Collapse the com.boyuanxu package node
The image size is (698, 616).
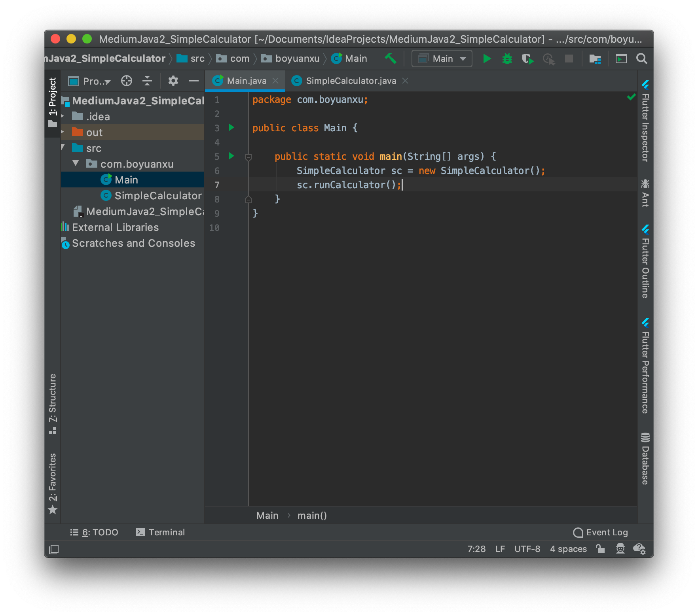[76, 163]
